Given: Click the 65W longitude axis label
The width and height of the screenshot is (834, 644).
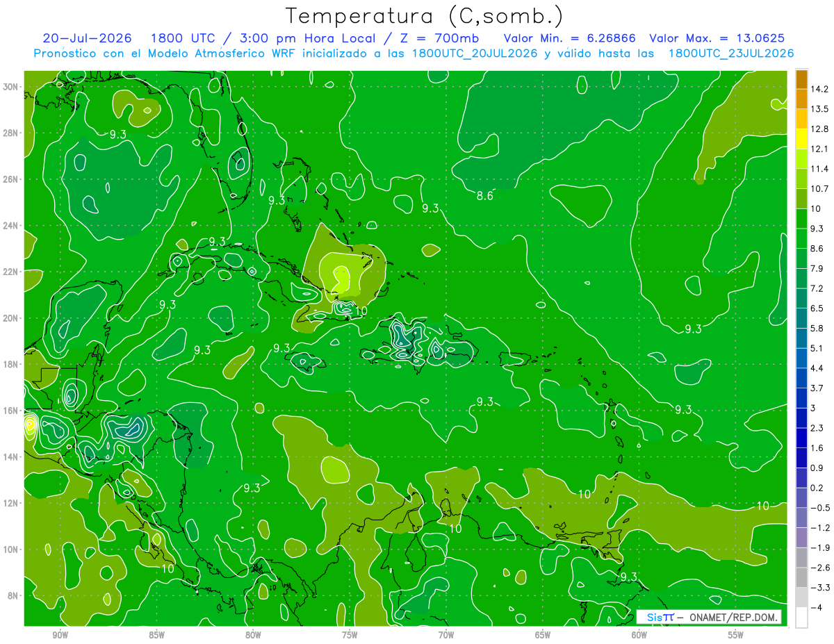Looking at the screenshot, I should point(543,635).
